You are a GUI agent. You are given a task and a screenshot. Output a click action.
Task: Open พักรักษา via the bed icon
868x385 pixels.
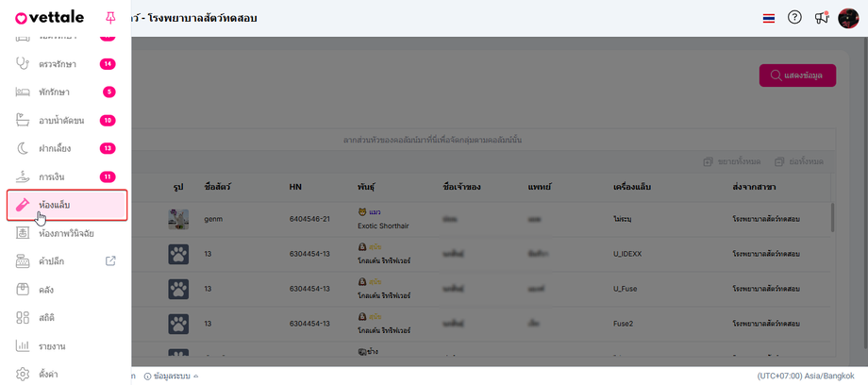click(x=22, y=92)
